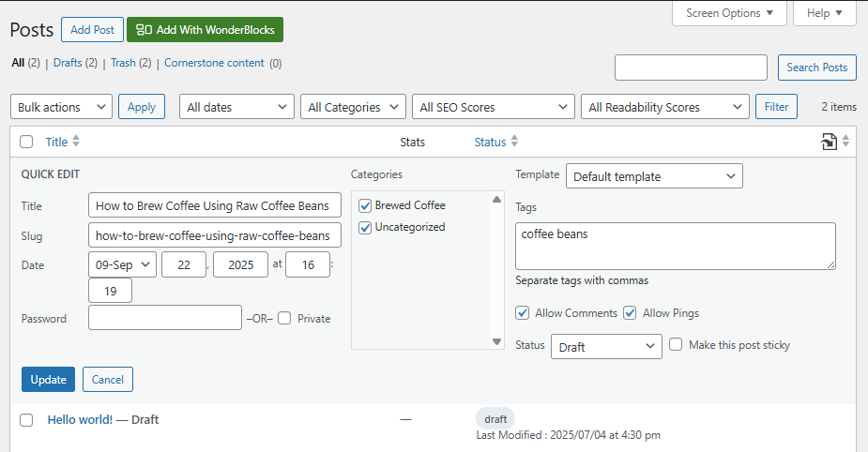Toggle the Allow Pings checkbox
Image resolution: width=868 pixels, height=452 pixels.
(630, 313)
